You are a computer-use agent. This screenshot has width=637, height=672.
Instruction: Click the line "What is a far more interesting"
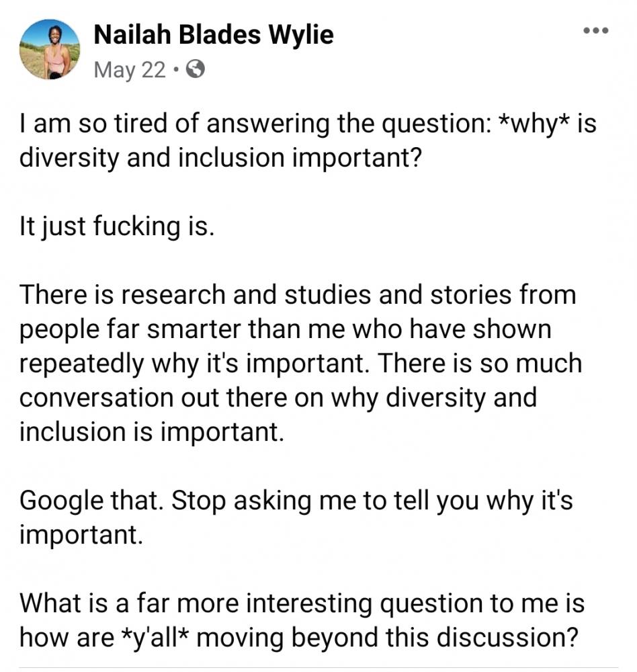pyautogui.click(x=302, y=603)
